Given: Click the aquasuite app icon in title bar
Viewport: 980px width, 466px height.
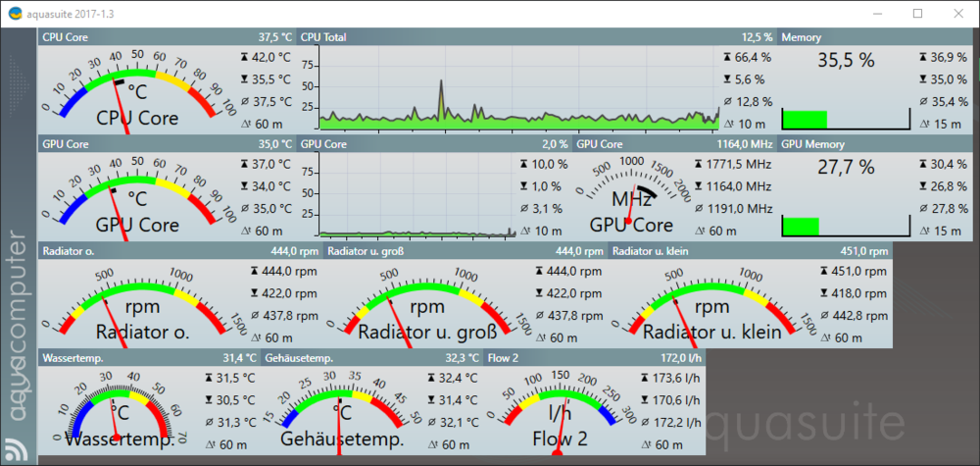Looking at the screenshot, I should (14, 14).
